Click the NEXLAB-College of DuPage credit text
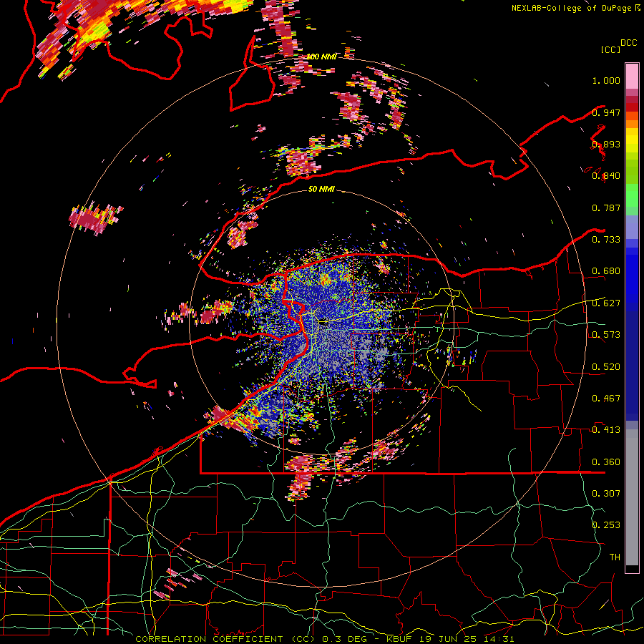 (x=572, y=8)
